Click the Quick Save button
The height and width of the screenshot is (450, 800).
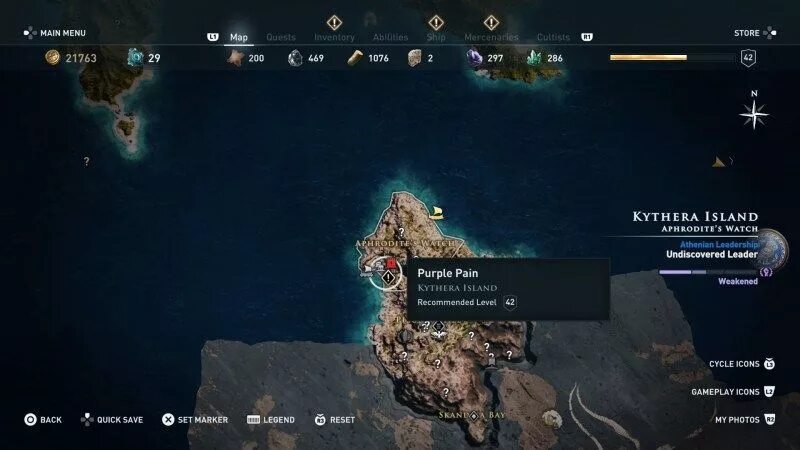coord(112,420)
